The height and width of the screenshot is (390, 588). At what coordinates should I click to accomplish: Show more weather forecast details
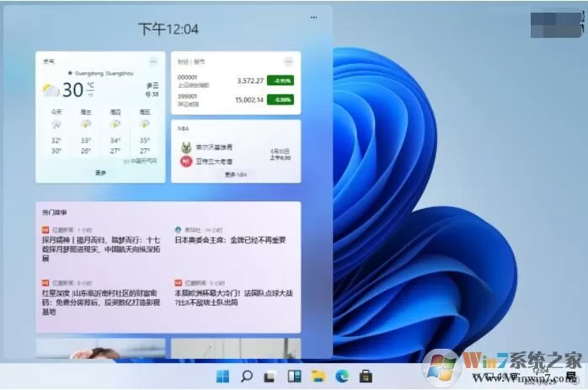100,173
